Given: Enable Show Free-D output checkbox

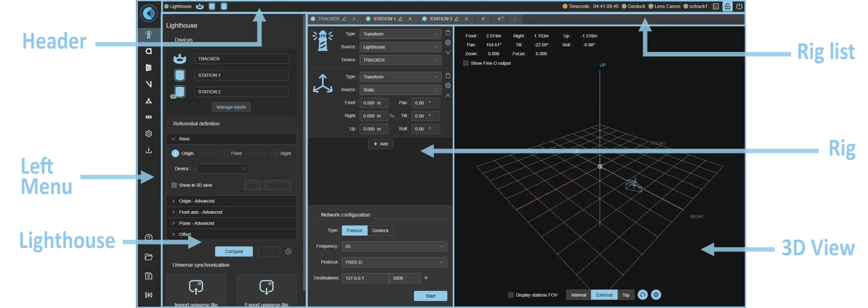Looking at the screenshot, I should click(x=466, y=63).
